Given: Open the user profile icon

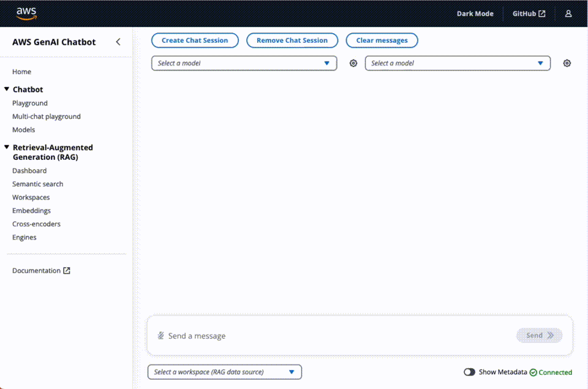Looking at the screenshot, I should coord(568,13).
